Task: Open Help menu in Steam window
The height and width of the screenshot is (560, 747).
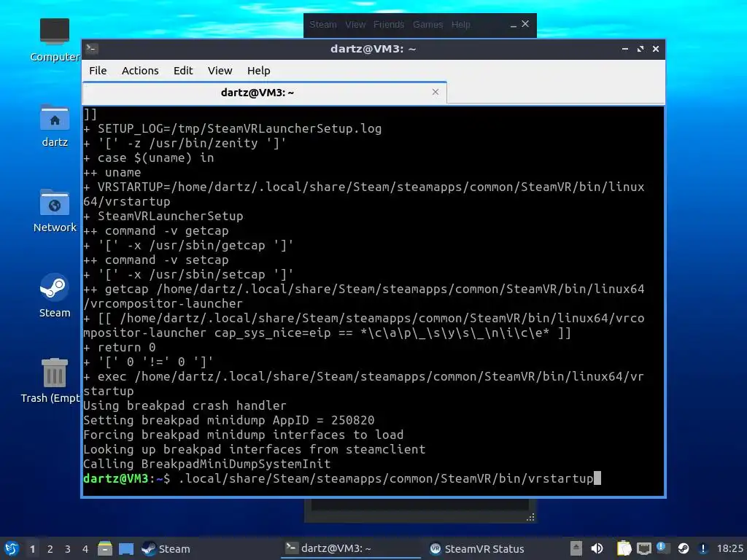Action: [x=461, y=24]
